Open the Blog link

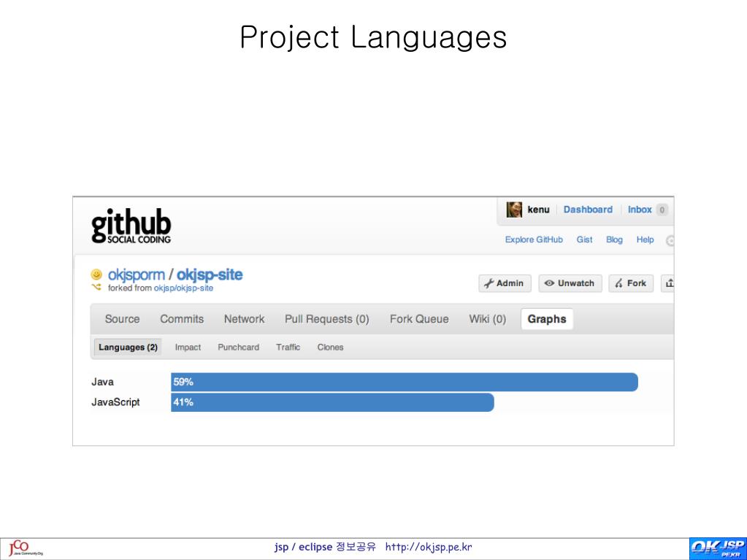(x=614, y=239)
